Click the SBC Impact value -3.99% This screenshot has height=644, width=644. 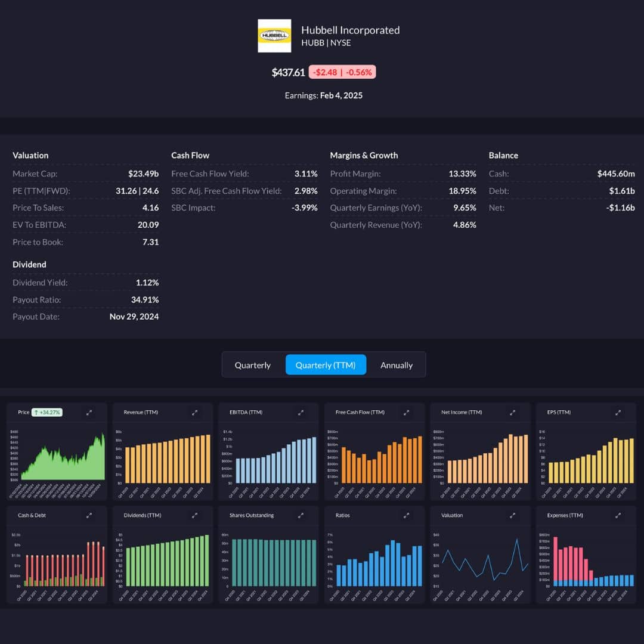click(x=304, y=208)
